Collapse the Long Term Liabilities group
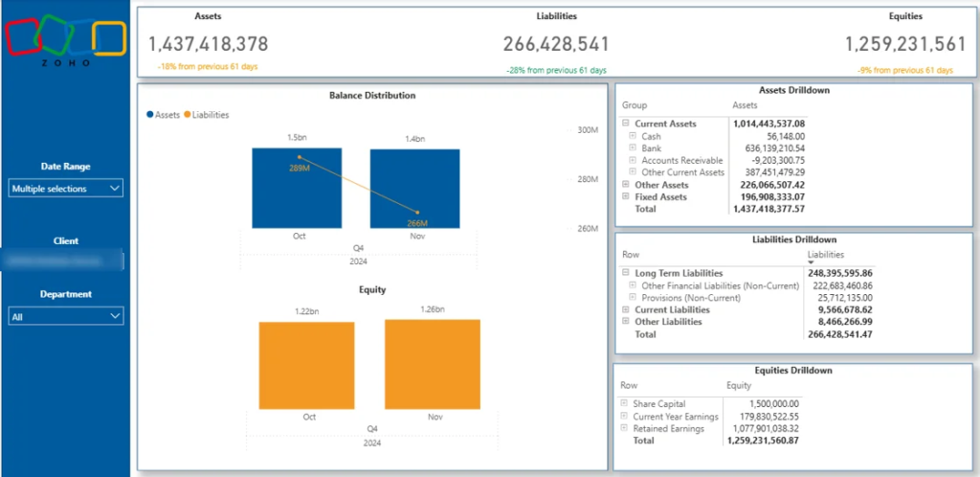This screenshot has width=980, height=477. point(626,273)
